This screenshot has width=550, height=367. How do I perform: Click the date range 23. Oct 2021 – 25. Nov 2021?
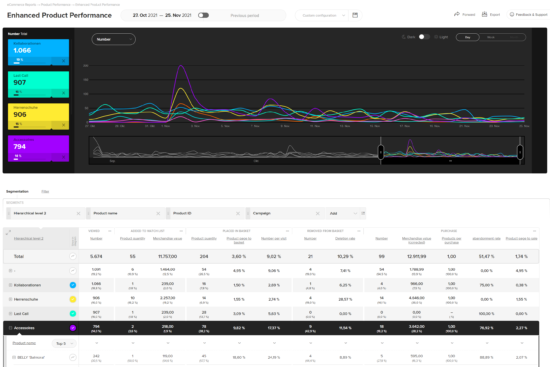[162, 15]
